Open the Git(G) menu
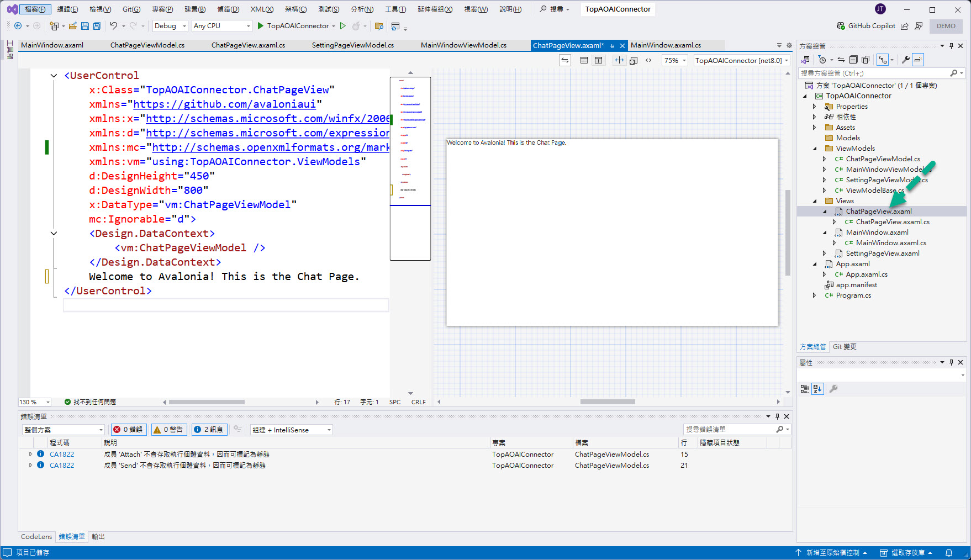Image resolution: width=971 pixels, height=560 pixels. (x=131, y=9)
